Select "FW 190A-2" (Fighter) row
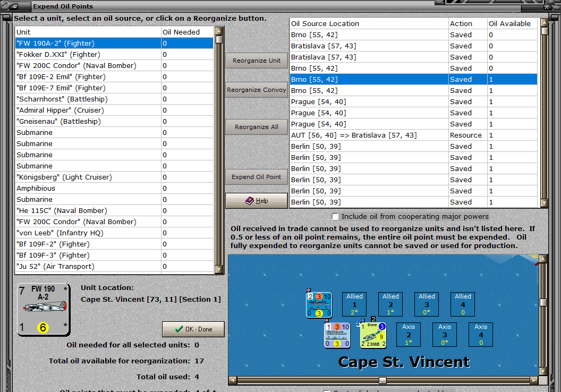 [114, 43]
